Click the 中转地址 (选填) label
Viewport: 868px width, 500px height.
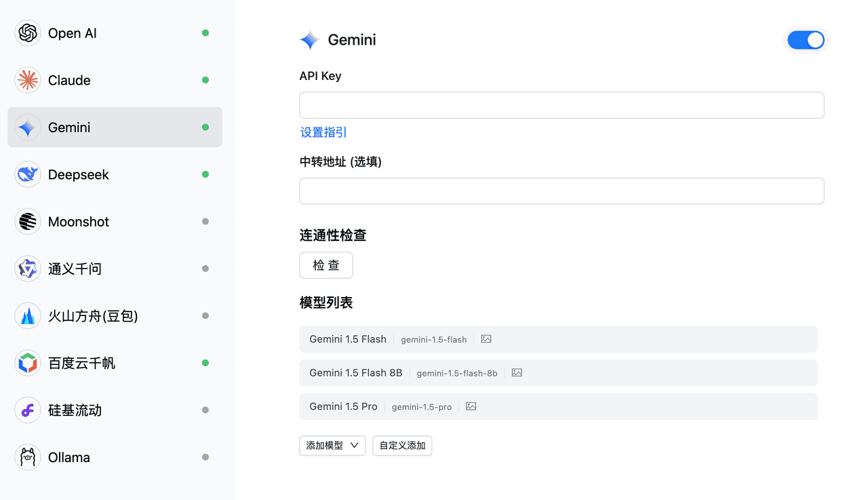[340, 162]
